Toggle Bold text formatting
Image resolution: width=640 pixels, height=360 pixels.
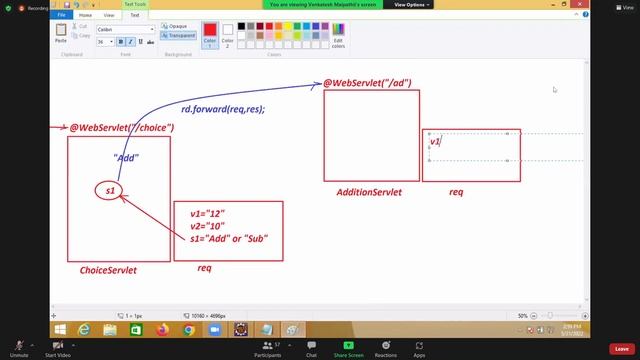pyautogui.click(x=121, y=42)
